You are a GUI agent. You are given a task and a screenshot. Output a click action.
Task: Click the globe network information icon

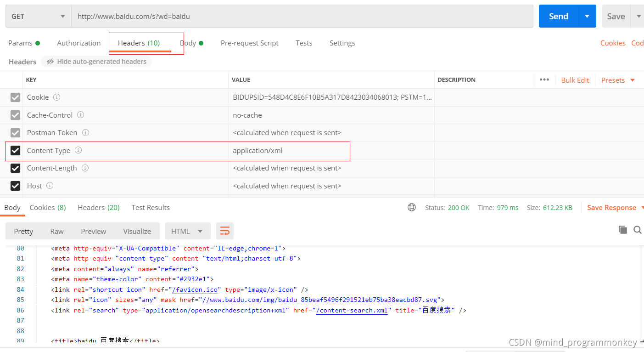click(x=412, y=207)
